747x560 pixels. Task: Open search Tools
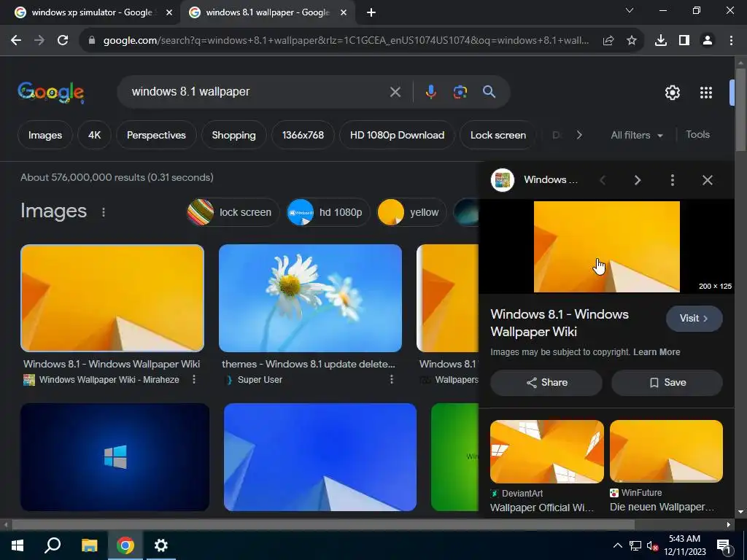coord(697,135)
